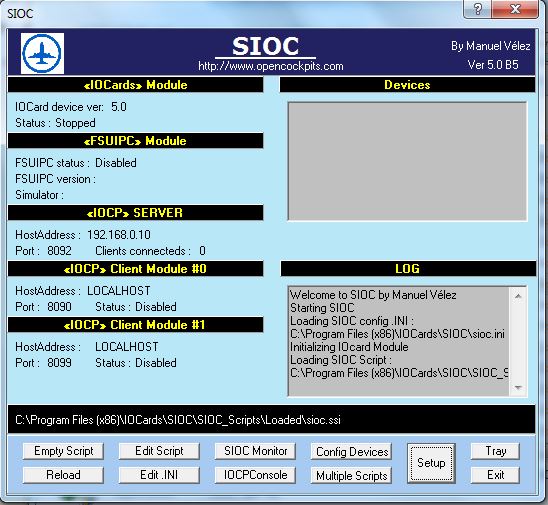Click the 'IOCard device ver: 5.0' text
The height and width of the screenshot is (505, 548).
[x=71, y=107]
